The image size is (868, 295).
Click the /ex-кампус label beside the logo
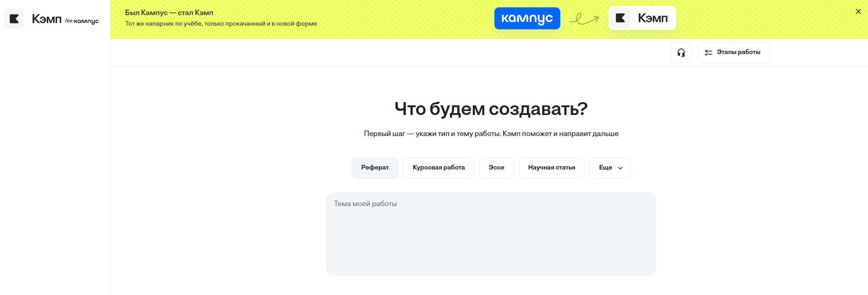(82, 21)
